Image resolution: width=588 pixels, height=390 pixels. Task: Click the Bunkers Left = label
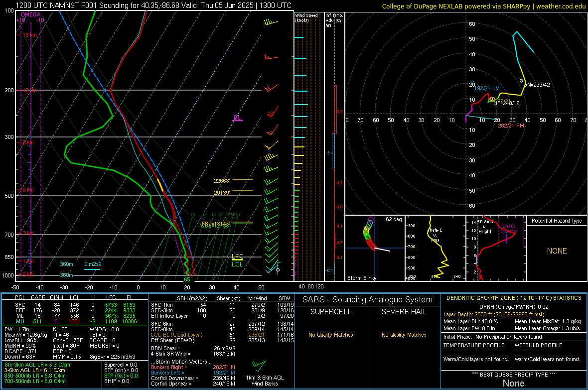point(167,373)
